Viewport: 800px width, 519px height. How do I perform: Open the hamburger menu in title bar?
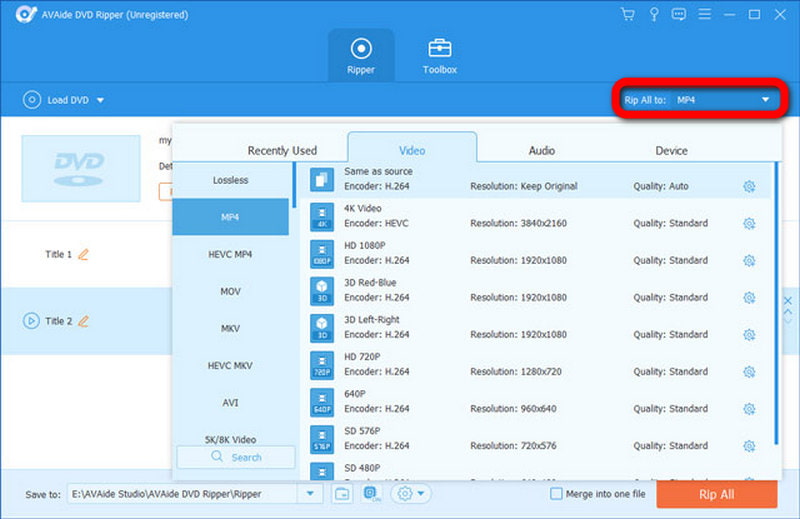705,15
